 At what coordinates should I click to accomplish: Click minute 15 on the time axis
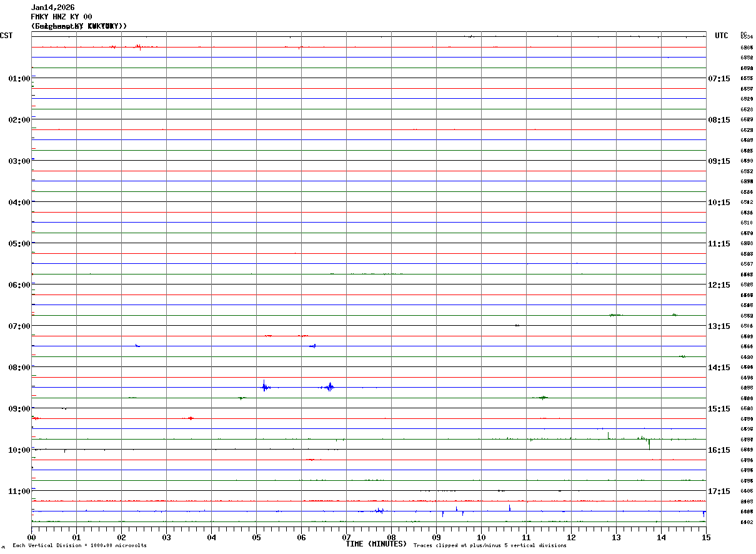click(706, 537)
